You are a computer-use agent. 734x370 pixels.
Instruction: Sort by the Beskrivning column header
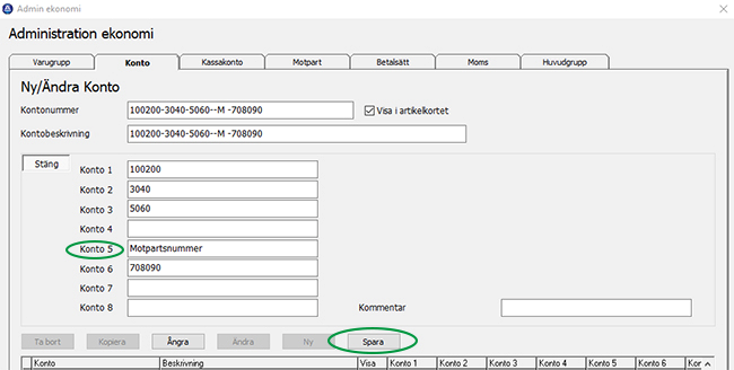click(259, 363)
